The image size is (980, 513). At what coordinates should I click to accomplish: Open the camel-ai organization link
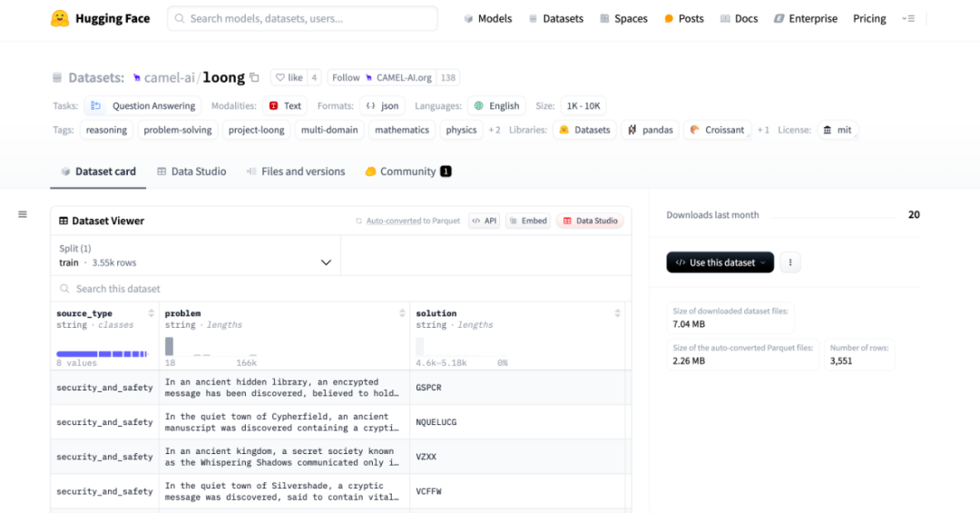[x=170, y=77]
